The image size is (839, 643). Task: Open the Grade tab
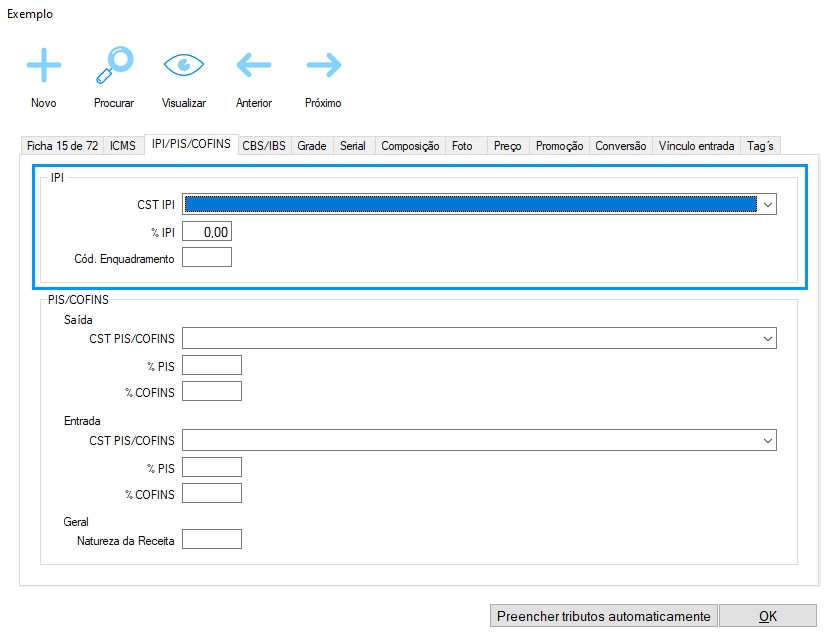coord(312,146)
